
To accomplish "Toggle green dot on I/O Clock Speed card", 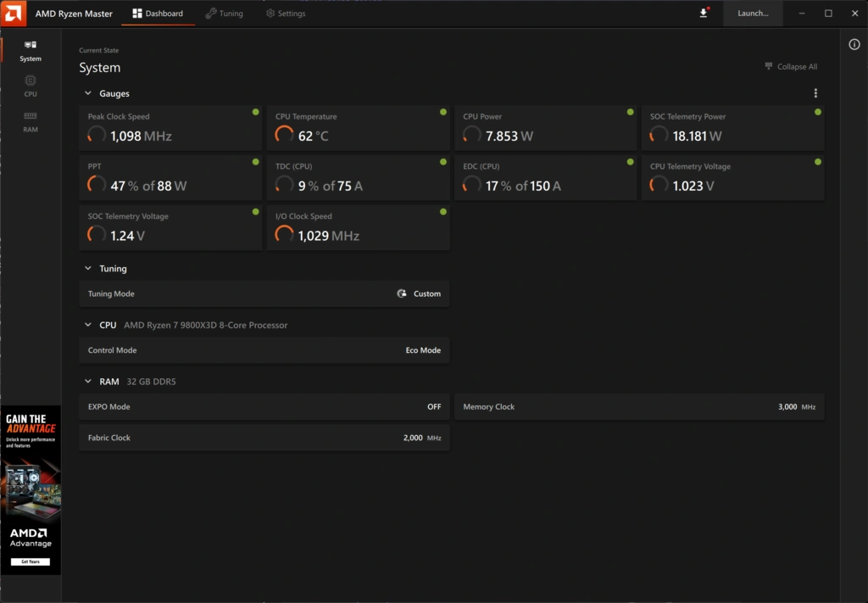I will click(442, 211).
